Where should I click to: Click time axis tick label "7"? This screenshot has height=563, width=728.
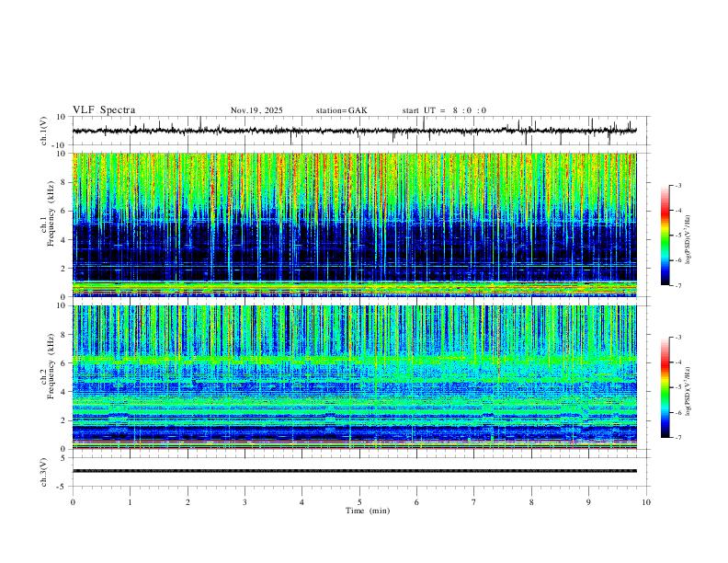474,502
